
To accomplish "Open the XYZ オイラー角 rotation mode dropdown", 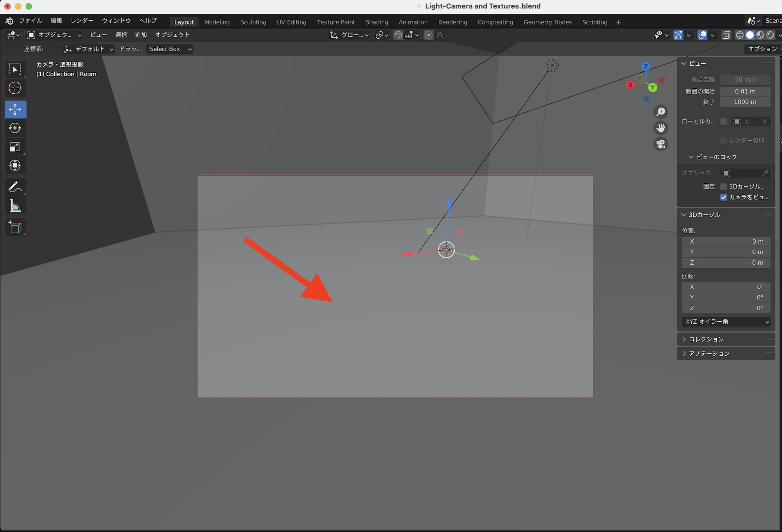I will pyautogui.click(x=726, y=322).
